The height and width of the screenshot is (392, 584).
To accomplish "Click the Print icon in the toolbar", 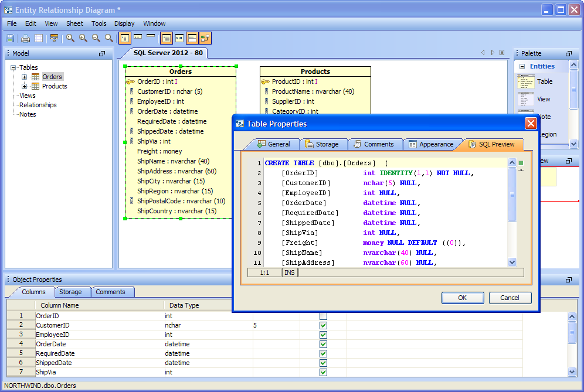I will click(x=25, y=39).
